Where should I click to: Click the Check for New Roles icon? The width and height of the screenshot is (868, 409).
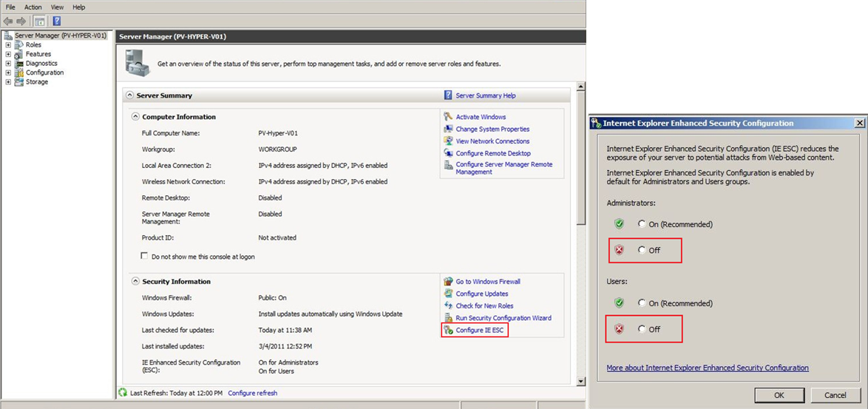[448, 305]
